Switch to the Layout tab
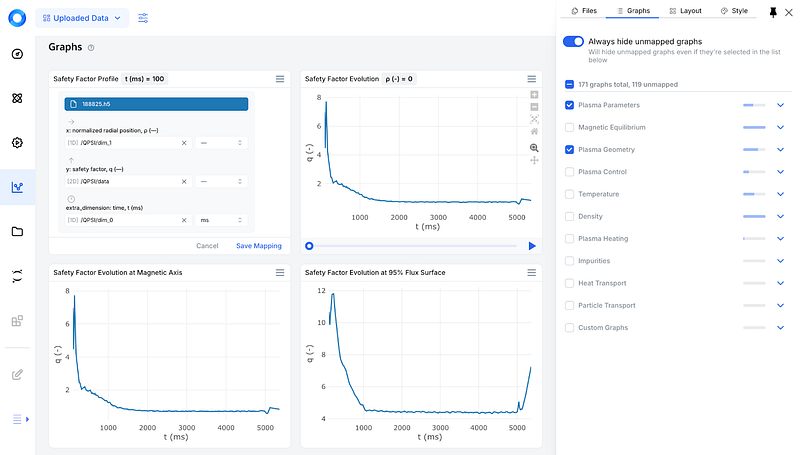Viewport: 800px width, 455px height. [686, 11]
